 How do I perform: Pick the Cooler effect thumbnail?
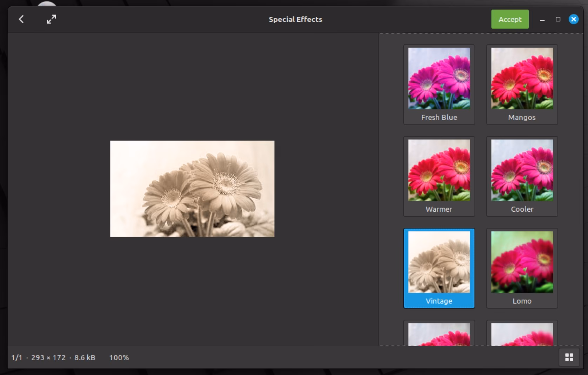click(x=522, y=176)
